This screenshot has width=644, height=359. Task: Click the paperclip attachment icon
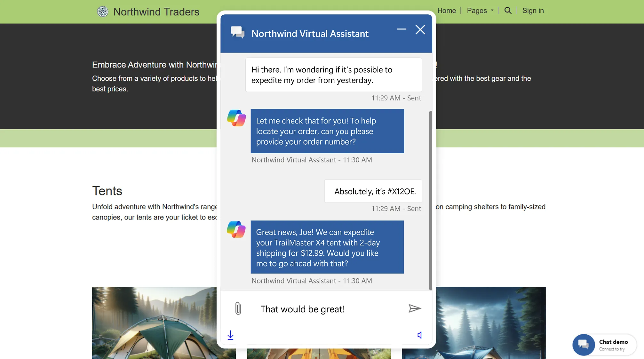pyautogui.click(x=238, y=308)
